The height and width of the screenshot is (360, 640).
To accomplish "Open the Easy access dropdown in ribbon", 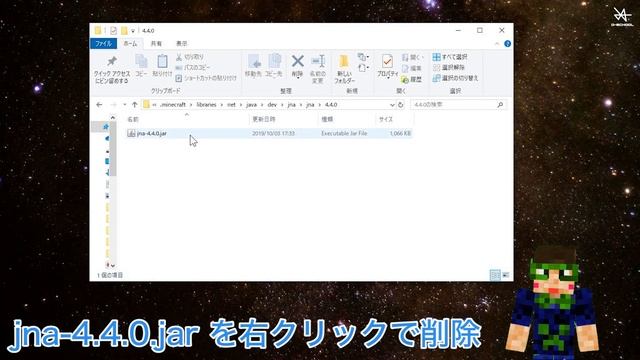I will (x=363, y=68).
